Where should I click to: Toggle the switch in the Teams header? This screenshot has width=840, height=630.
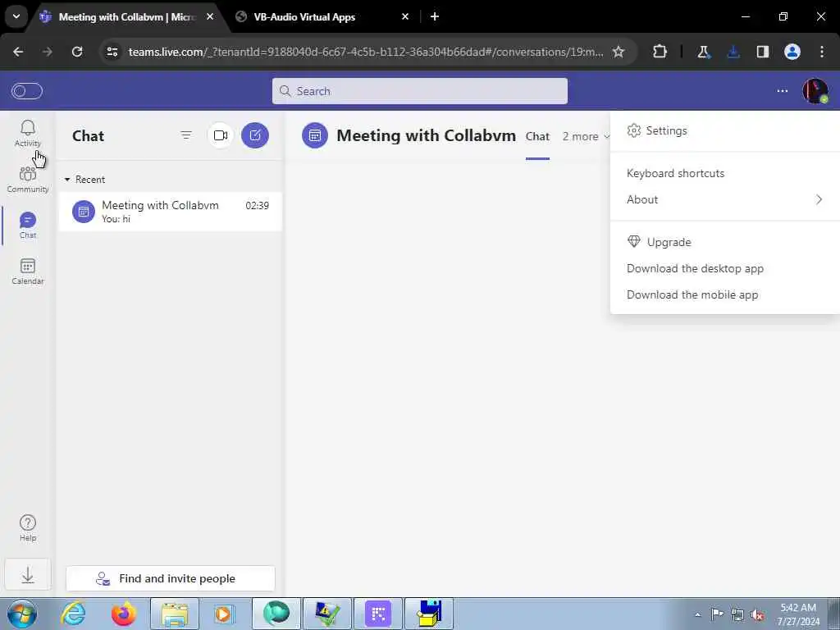(27, 91)
